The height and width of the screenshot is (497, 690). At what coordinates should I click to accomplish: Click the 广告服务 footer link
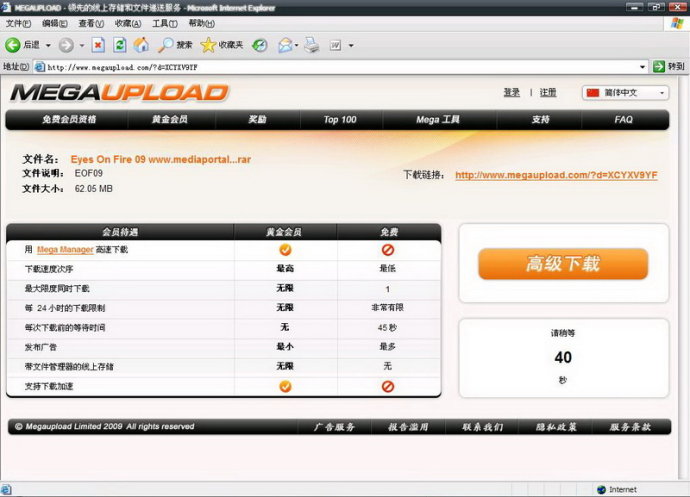334,427
